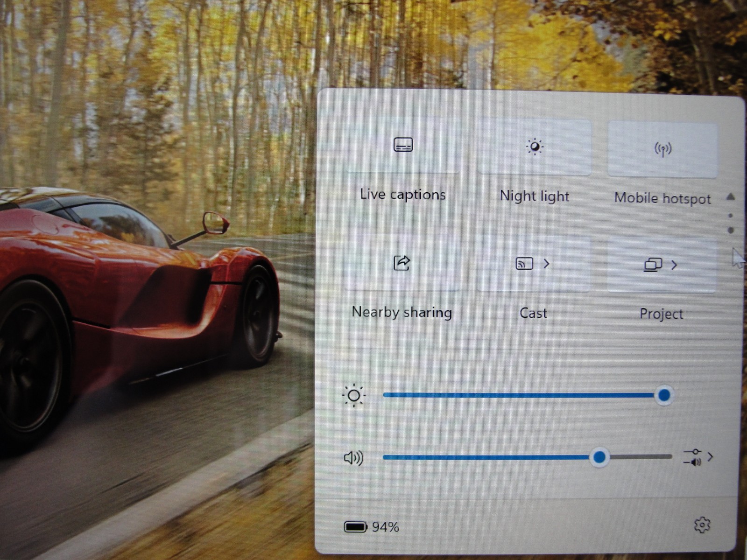This screenshot has width=747, height=560.
Task: Open the sound output mixer icon
Action: coord(693,457)
